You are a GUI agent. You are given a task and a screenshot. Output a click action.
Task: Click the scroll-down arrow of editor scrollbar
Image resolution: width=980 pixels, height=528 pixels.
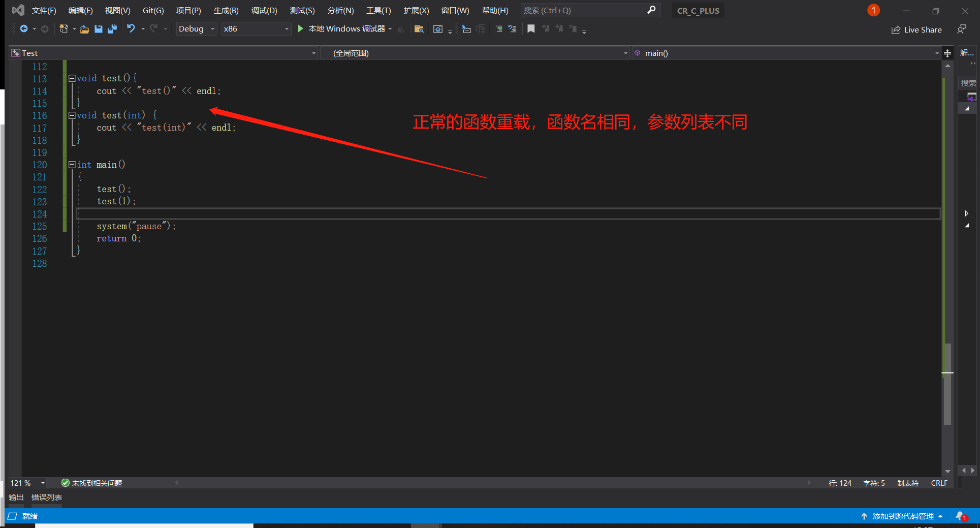point(947,471)
